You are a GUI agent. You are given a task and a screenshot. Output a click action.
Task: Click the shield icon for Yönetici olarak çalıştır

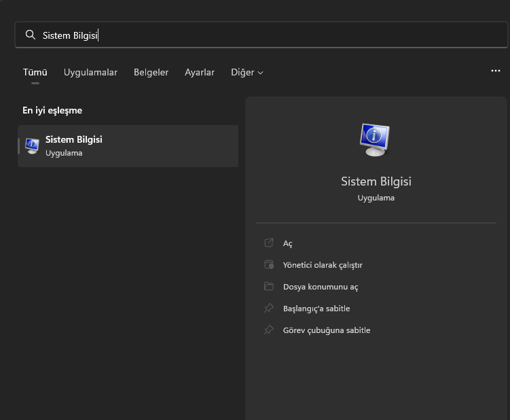coord(269,265)
